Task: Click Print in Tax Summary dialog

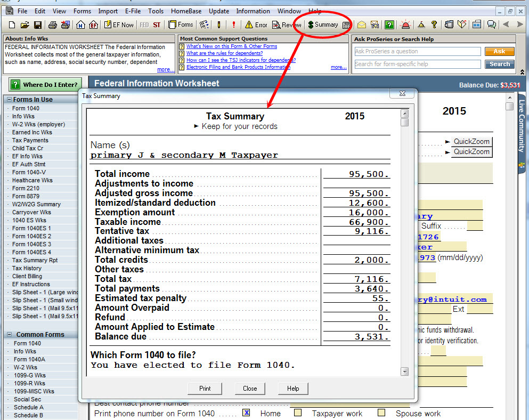Action: coord(205,389)
